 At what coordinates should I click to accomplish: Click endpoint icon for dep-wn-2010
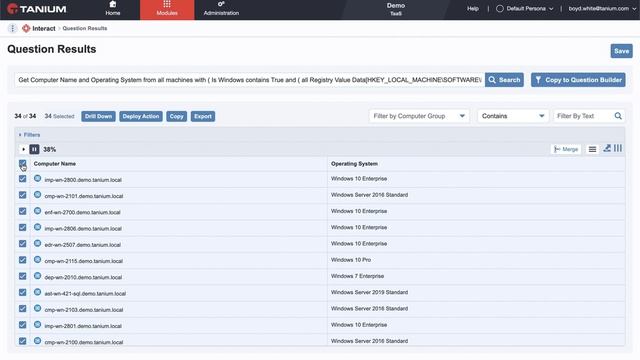click(x=38, y=276)
